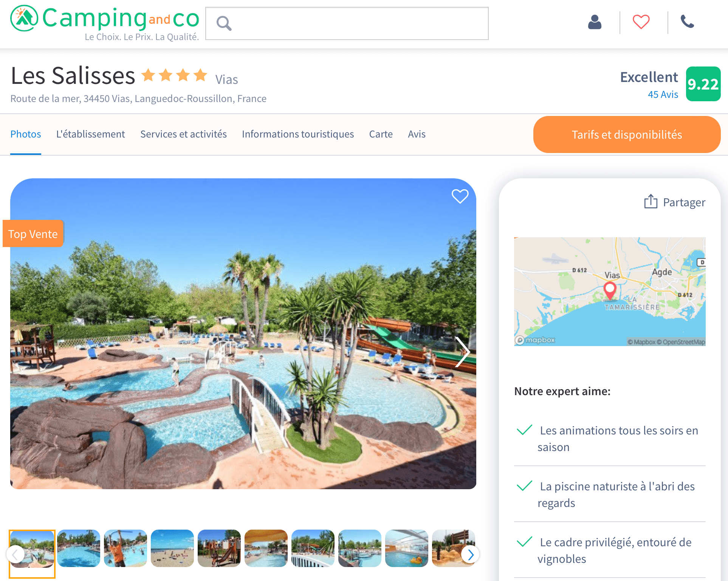Show next photo with right arrow
Screen dimensions: 728x581
[x=462, y=352]
